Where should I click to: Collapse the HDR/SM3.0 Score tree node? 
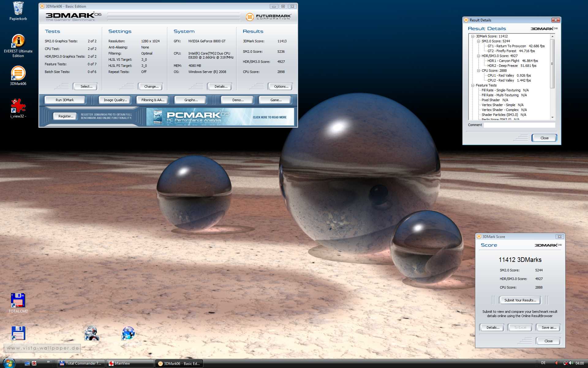pos(478,56)
